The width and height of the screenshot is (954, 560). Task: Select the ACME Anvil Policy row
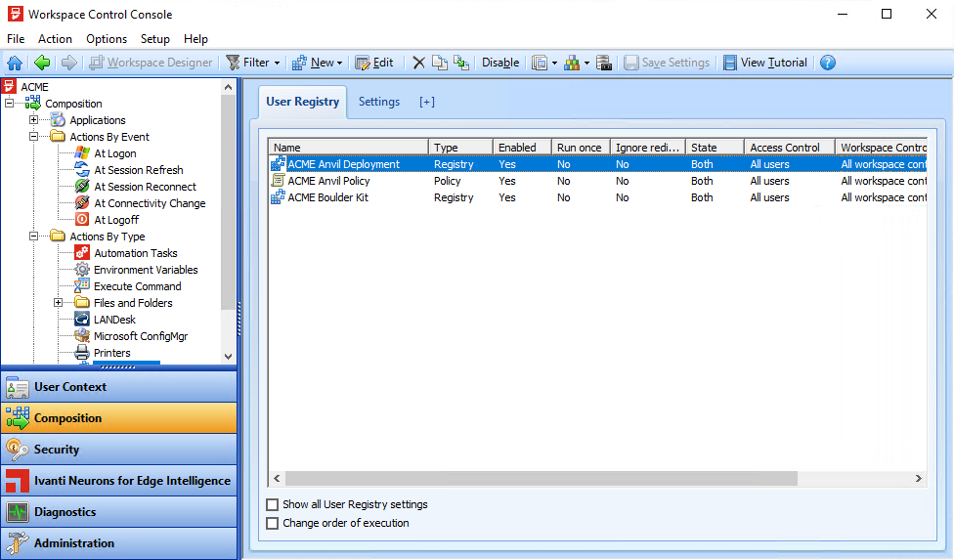coord(597,181)
